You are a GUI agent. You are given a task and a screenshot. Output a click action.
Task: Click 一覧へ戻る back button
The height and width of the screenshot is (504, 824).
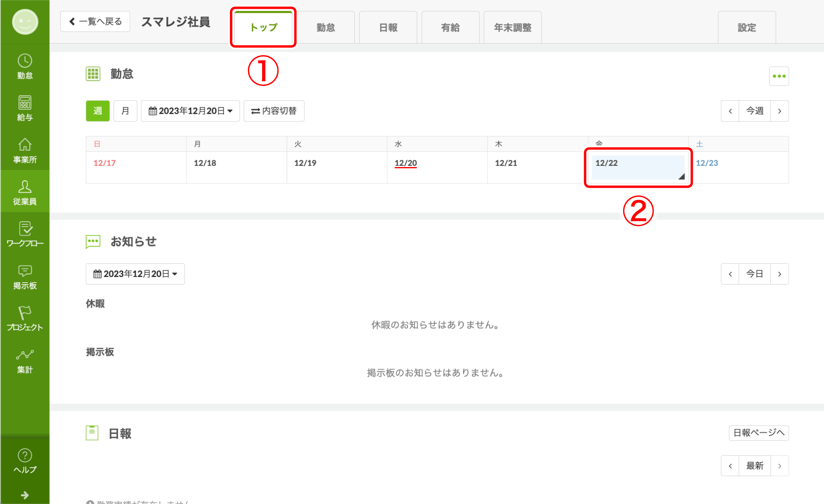tap(95, 21)
